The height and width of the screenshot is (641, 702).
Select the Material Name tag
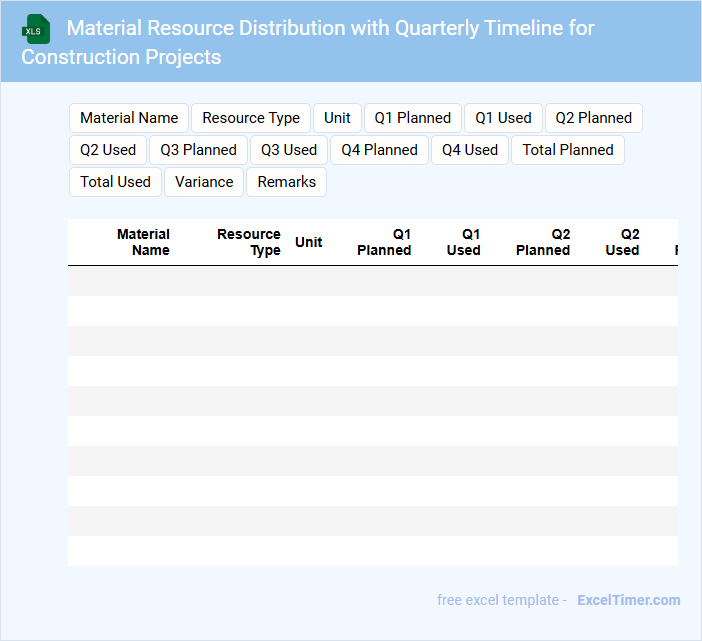click(x=129, y=118)
